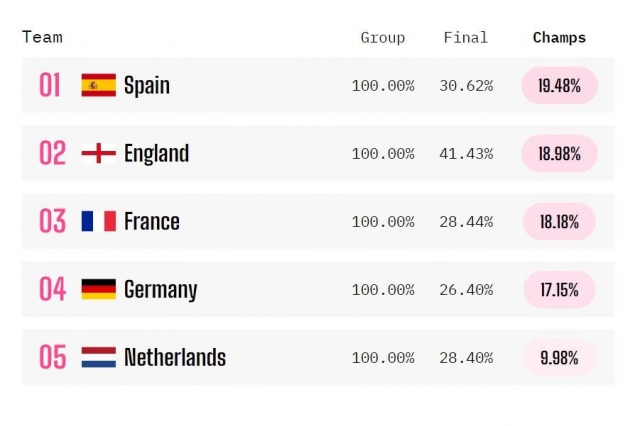The height and width of the screenshot is (426, 640).
Task: Select the Final column header
Action: (x=465, y=38)
